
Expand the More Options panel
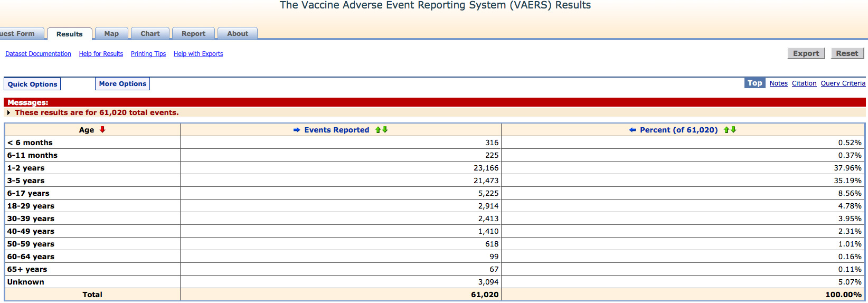pyautogui.click(x=122, y=83)
